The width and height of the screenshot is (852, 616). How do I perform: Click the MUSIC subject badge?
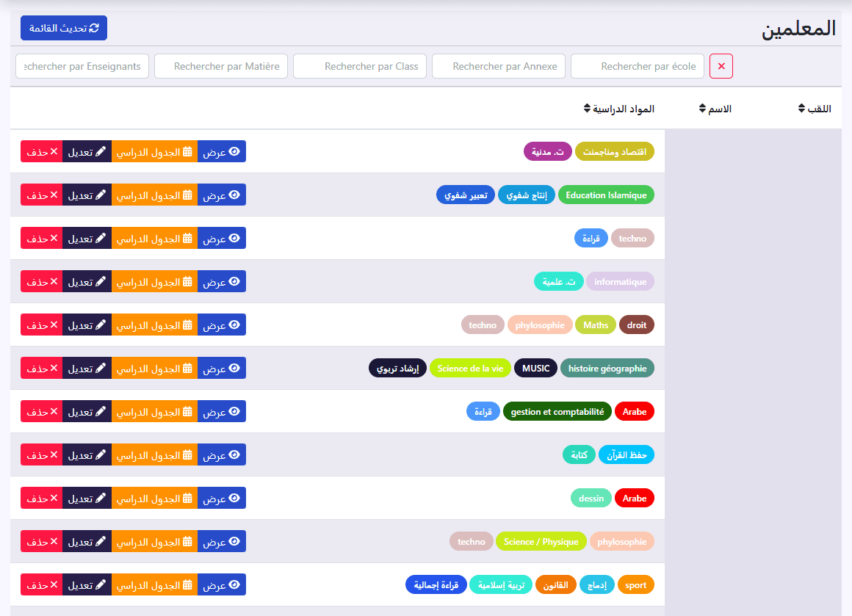click(x=535, y=369)
